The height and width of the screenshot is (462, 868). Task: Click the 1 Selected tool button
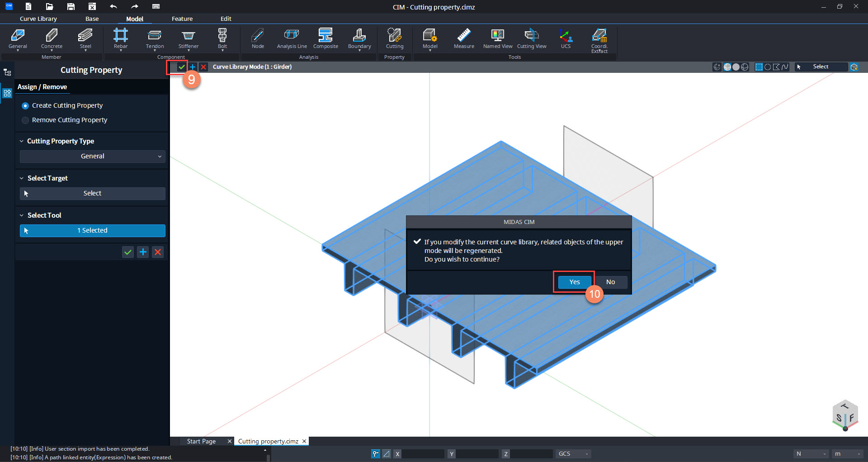click(93, 230)
